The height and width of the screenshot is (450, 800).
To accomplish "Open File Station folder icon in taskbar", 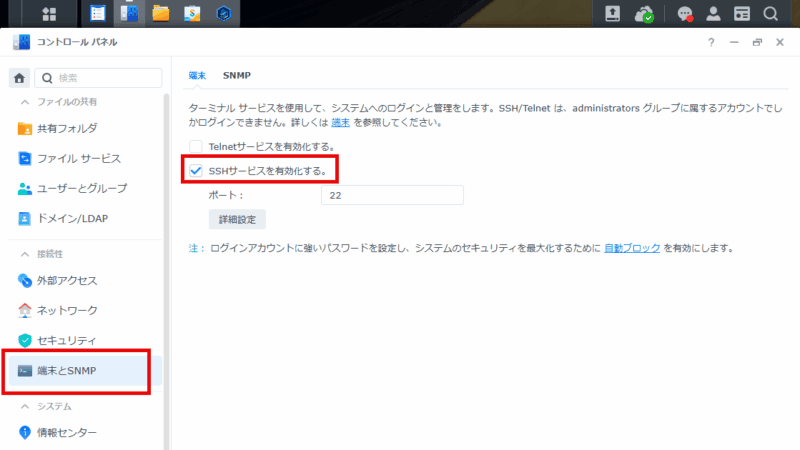I will pyautogui.click(x=161, y=14).
